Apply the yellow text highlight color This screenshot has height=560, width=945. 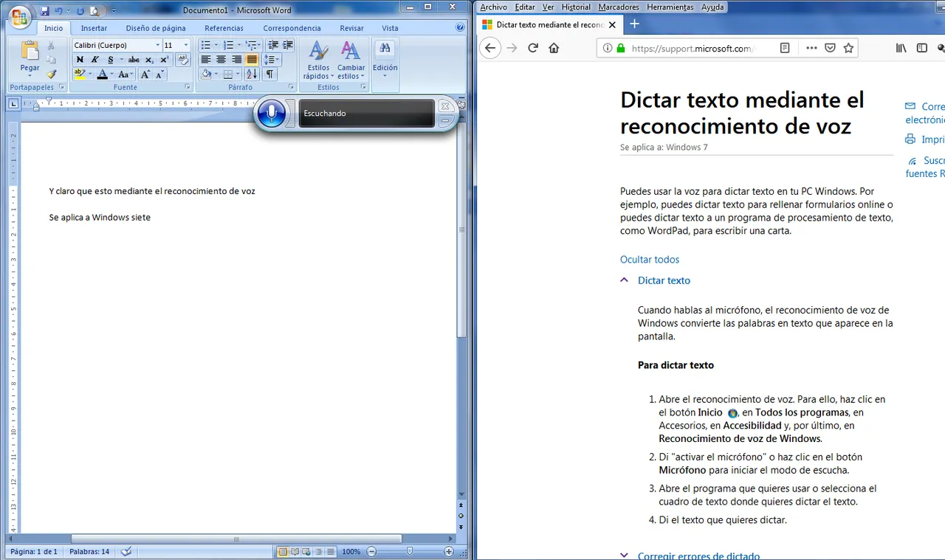click(x=80, y=74)
